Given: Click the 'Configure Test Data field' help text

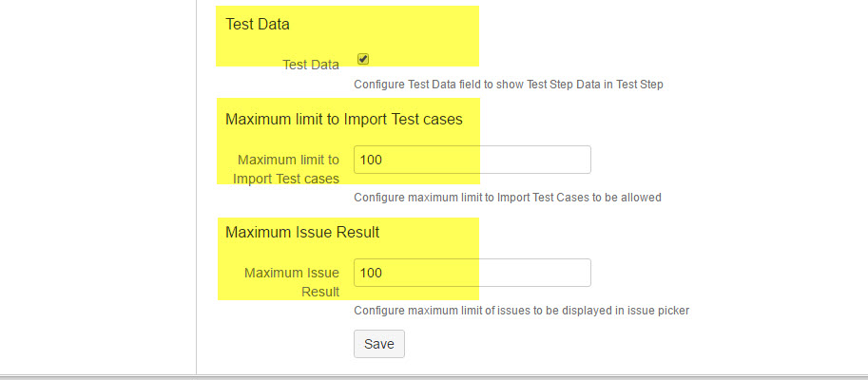Looking at the screenshot, I should [508, 84].
